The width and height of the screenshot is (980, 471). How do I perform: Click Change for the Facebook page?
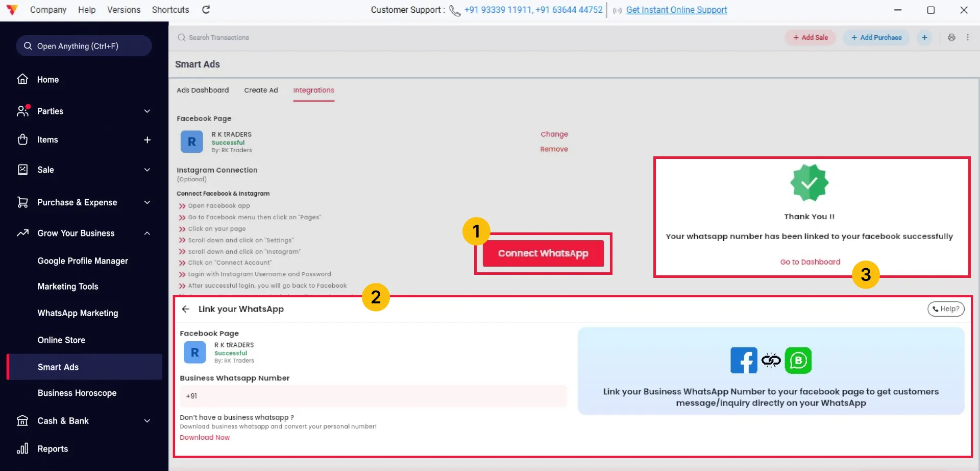(554, 134)
